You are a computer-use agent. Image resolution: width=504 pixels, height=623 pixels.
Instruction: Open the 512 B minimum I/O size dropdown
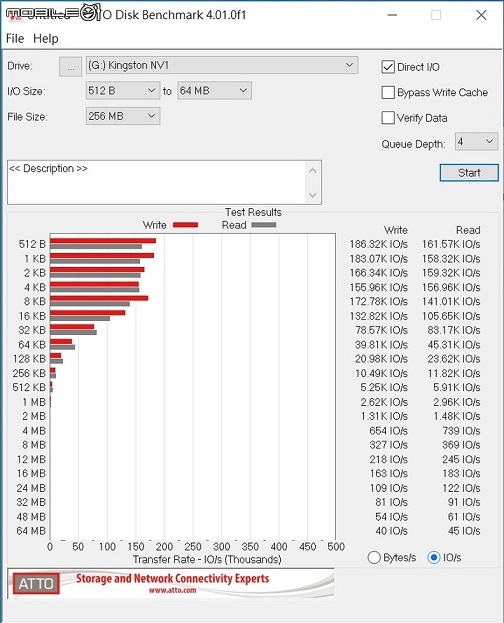123,91
